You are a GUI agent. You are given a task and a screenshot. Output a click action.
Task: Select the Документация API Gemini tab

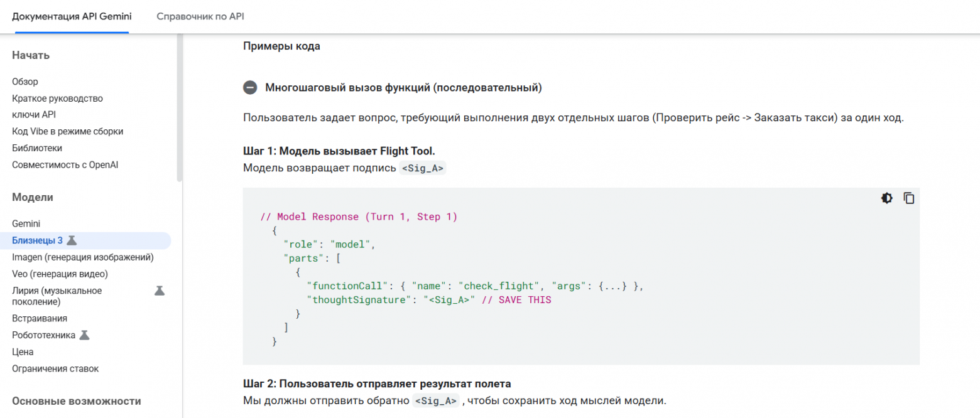click(x=71, y=17)
